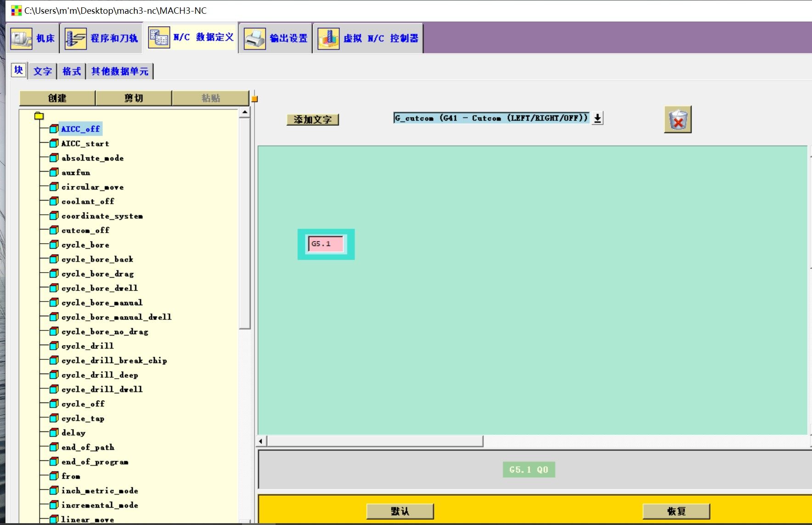Click the left arrow of the horizontal scrollbar

tap(261, 441)
